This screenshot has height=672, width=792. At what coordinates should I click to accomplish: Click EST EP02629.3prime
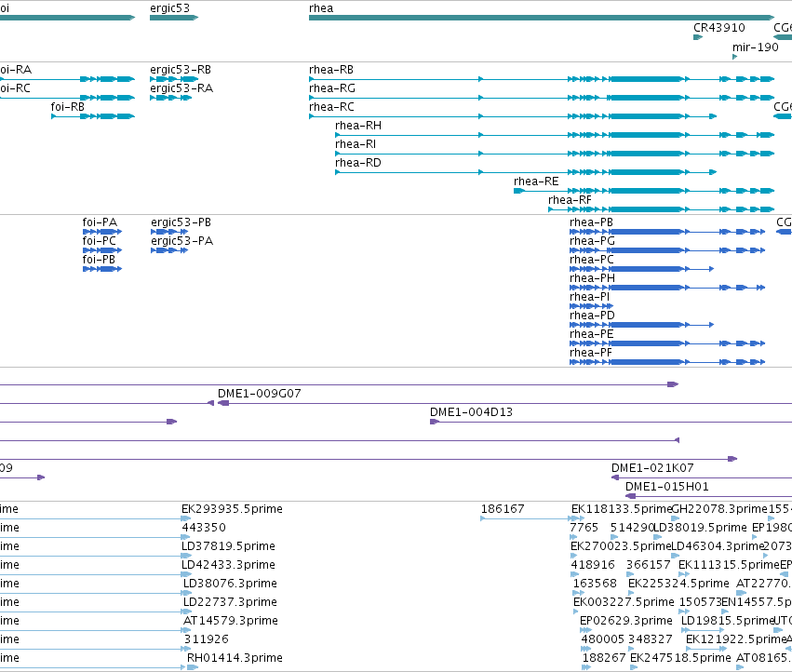(585, 630)
